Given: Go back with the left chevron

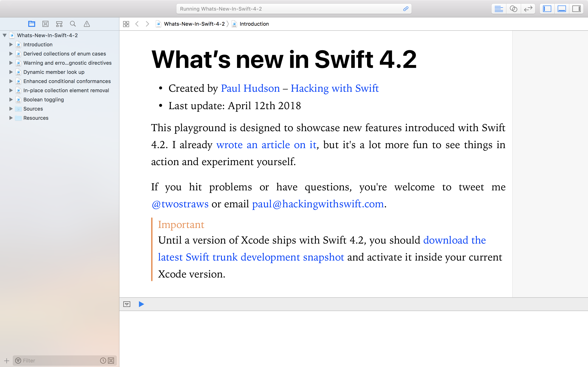Looking at the screenshot, I should coord(137,24).
